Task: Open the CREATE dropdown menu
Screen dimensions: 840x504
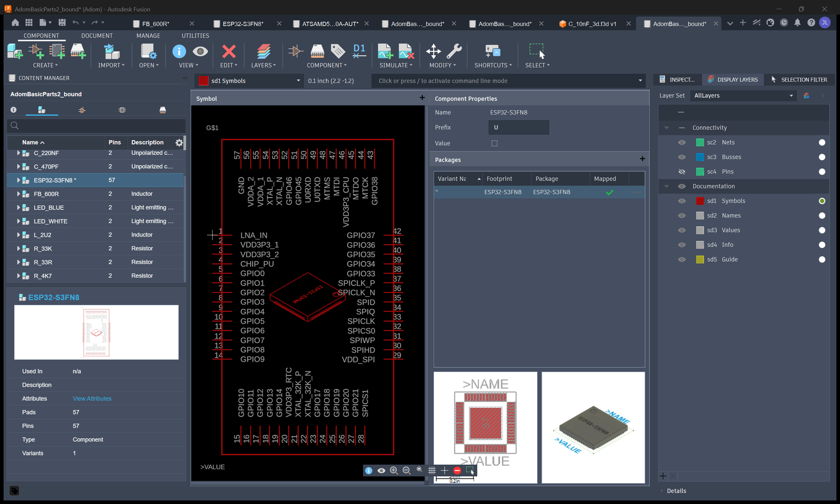Action: (46, 65)
